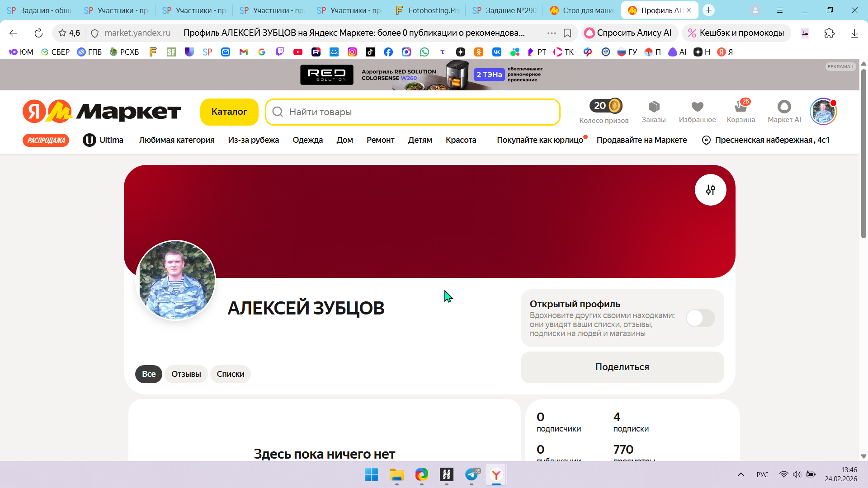This screenshot has height=488, width=868.
Task: Click the Найти товары search field
Action: pos(411,112)
